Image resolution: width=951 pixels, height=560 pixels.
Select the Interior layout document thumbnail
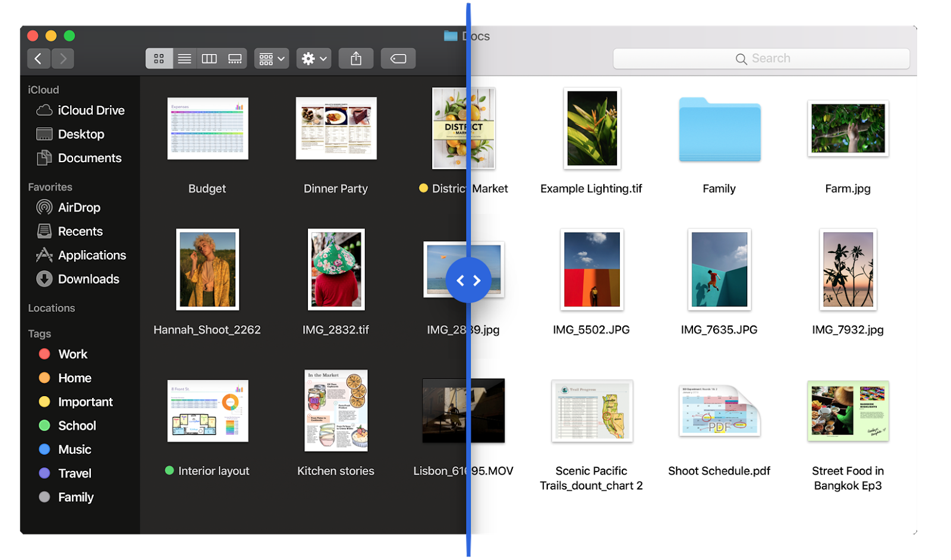[207, 411]
